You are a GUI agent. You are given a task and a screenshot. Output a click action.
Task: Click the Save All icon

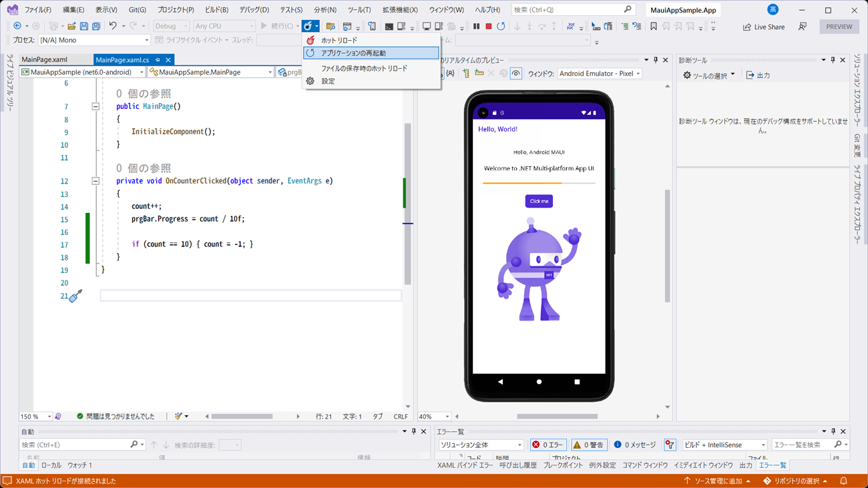tap(96, 26)
